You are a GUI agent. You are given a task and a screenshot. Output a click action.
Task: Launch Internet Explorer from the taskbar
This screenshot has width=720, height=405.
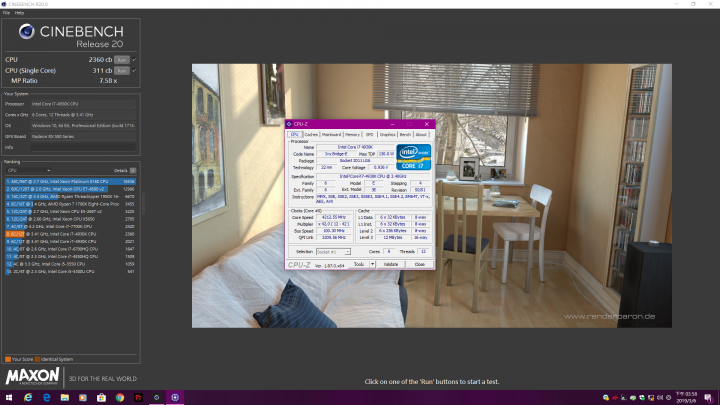click(x=28, y=398)
